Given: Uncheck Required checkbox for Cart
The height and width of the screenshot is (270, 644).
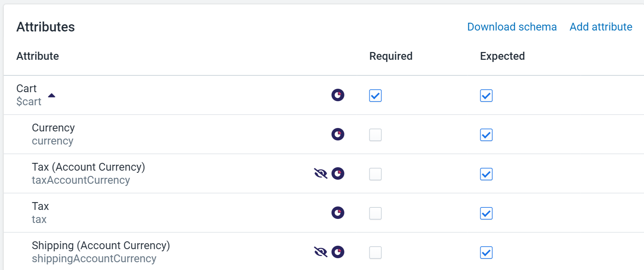Looking at the screenshot, I should click(x=375, y=96).
